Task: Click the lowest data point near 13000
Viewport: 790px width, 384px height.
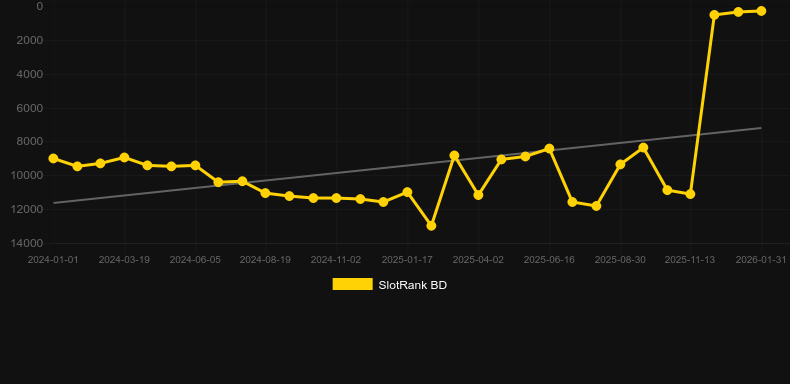Action: (431, 226)
